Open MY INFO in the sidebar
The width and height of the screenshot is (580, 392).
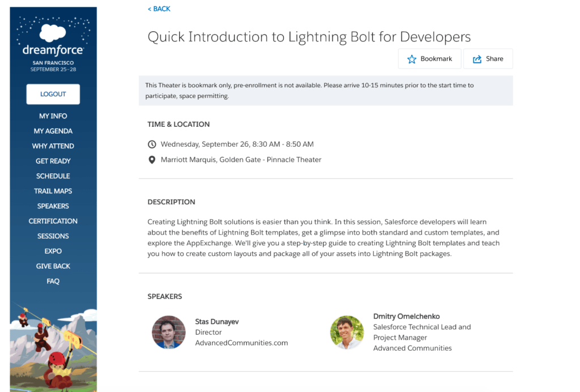[53, 116]
